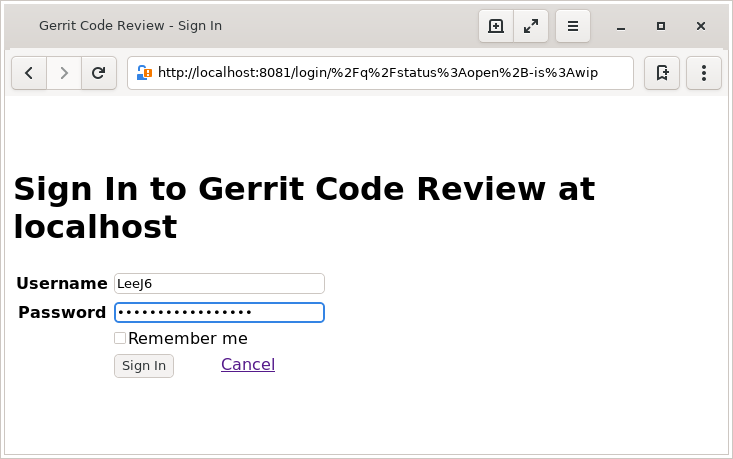The width and height of the screenshot is (733, 459).
Task: Click the Username label
Action: tap(62, 283)
